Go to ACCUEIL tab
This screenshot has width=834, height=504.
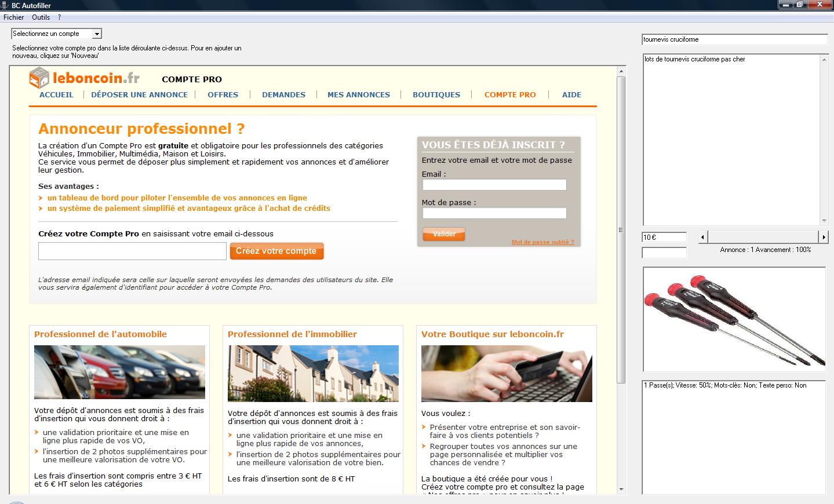point(56,94)
